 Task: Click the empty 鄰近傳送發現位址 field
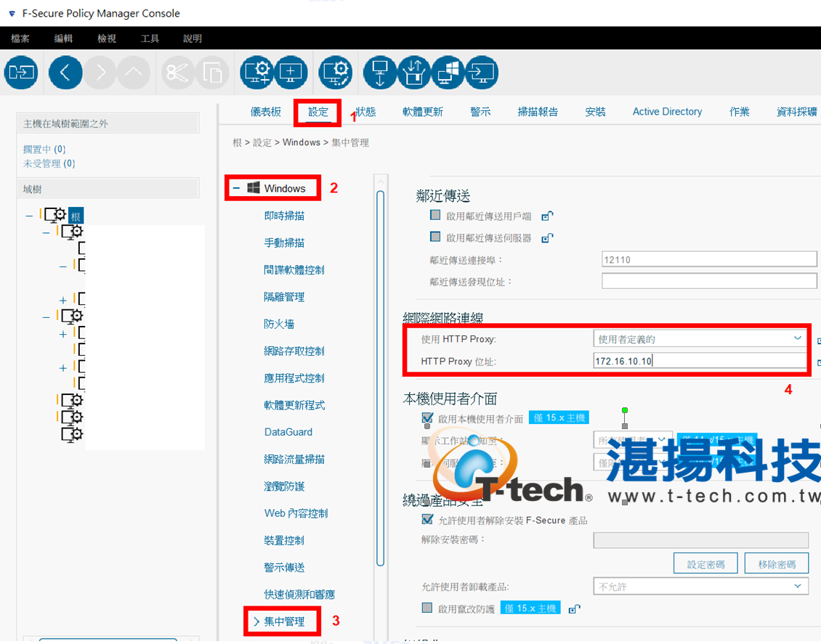tap(709, 282)
